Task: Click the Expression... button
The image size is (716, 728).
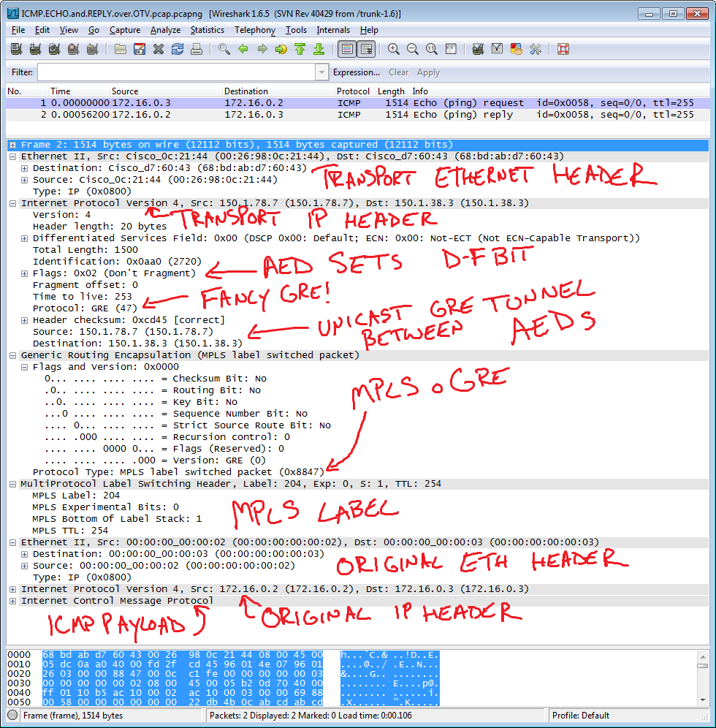Action: coord(356,72)
